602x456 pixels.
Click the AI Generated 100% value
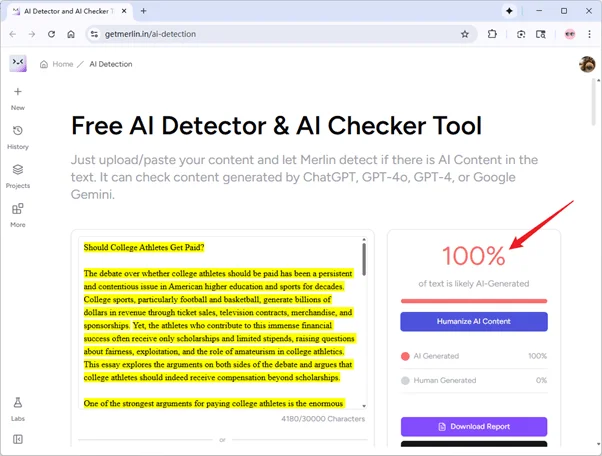coord(537,356)
